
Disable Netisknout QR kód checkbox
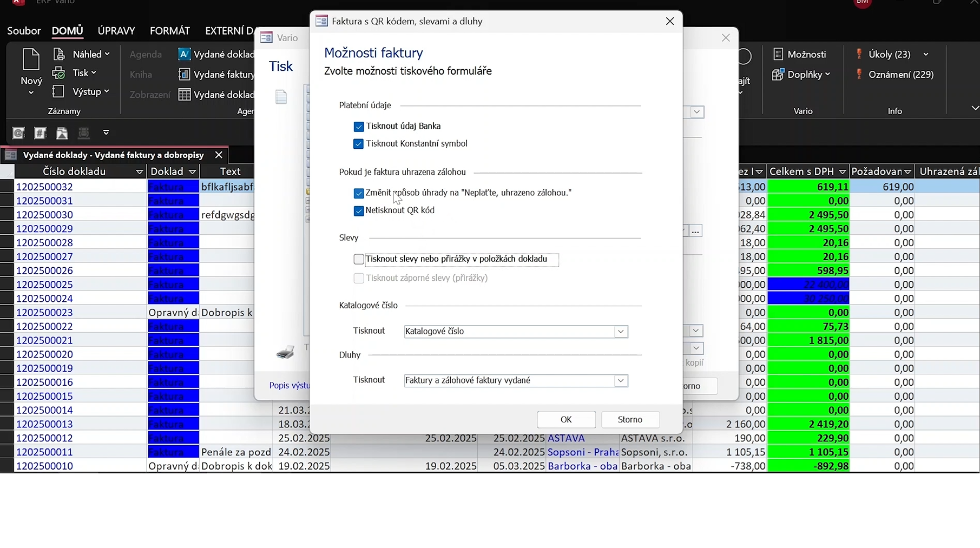(x=359, y=211)
